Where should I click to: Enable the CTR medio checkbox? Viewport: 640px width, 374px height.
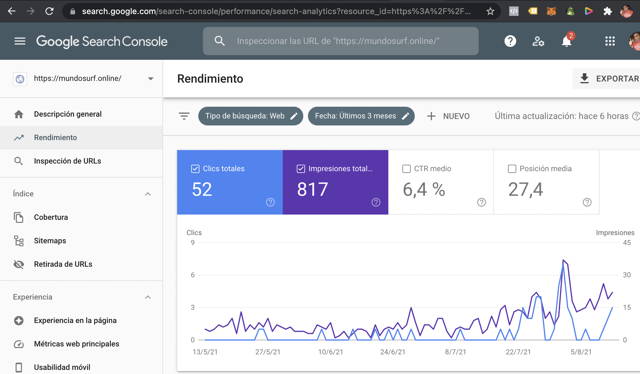click(406, 169)
